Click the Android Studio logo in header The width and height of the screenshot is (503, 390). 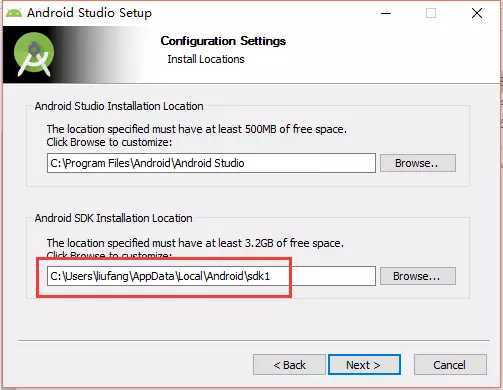click(34, 55)
